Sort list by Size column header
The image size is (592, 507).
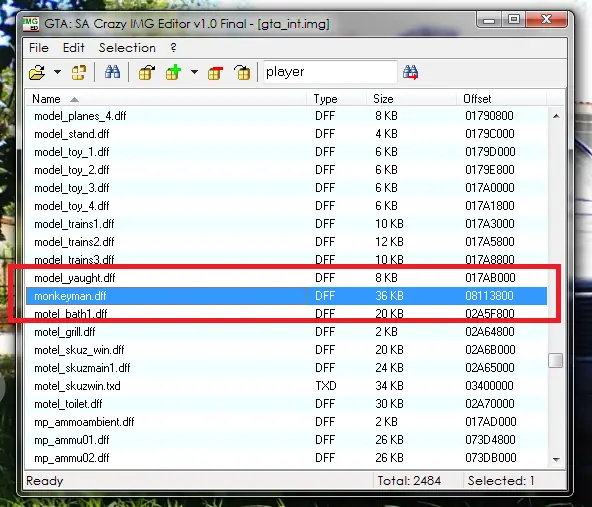[411, 99]
